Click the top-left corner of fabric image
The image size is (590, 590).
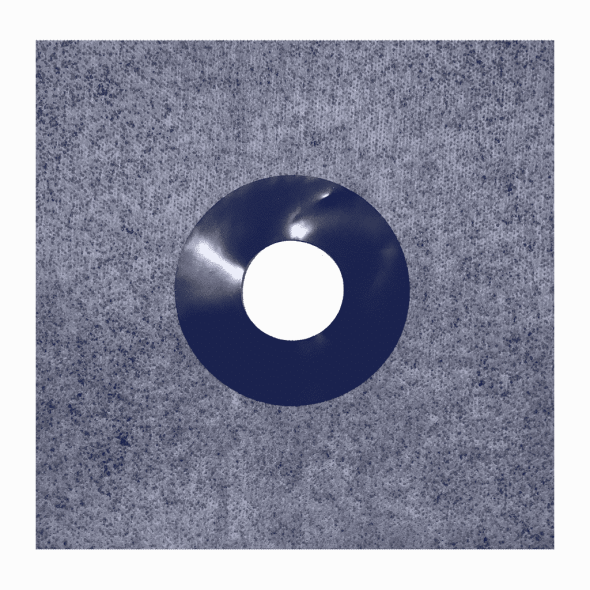tap(37, 41)
